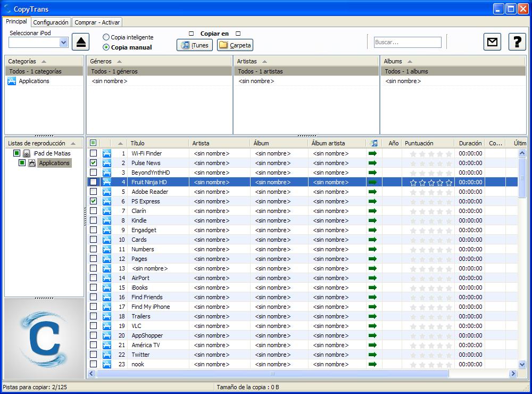This screenshot has height=394, width=532.
Task: Click the app icon in Adobe Reader row
Action: (x=107, y=192)
